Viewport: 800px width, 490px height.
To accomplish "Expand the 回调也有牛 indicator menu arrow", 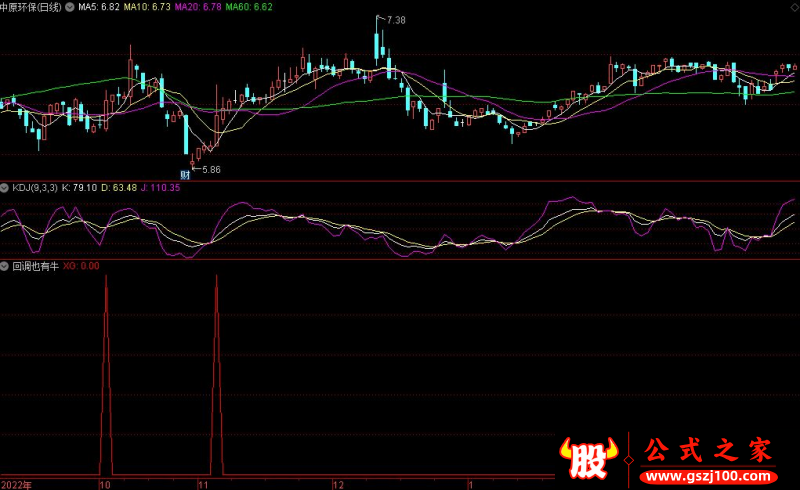I will tap(5, 266).
